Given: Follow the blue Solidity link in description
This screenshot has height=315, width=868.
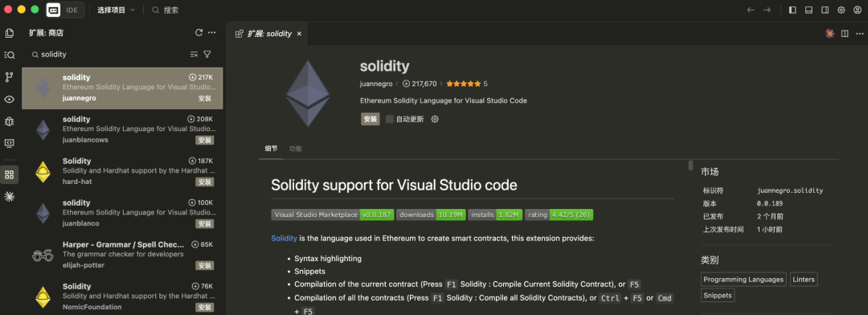Looking at the screenshot, I should click(x=284, y=239).
